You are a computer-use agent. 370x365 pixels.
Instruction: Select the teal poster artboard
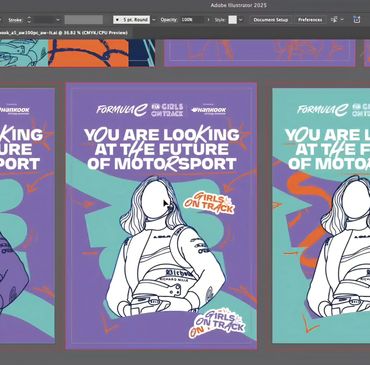321,216
